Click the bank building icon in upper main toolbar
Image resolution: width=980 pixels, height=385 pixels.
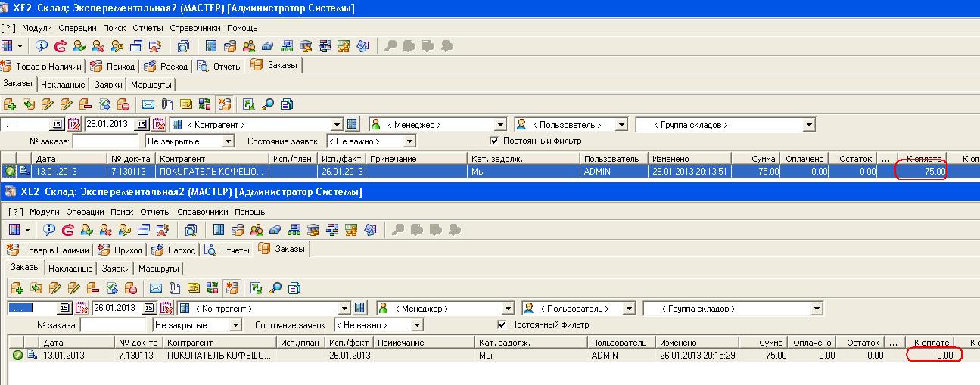(x=306, y=46)
